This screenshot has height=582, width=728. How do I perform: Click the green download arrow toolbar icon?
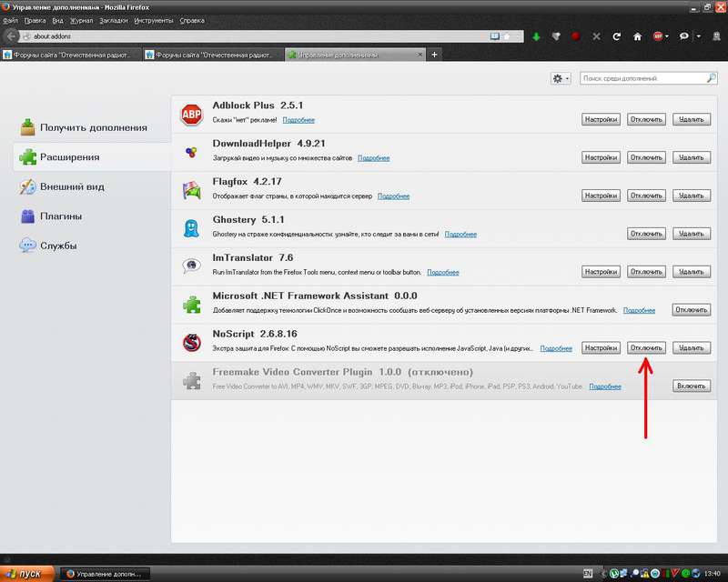pyautogui.click(x=536, y=36)
